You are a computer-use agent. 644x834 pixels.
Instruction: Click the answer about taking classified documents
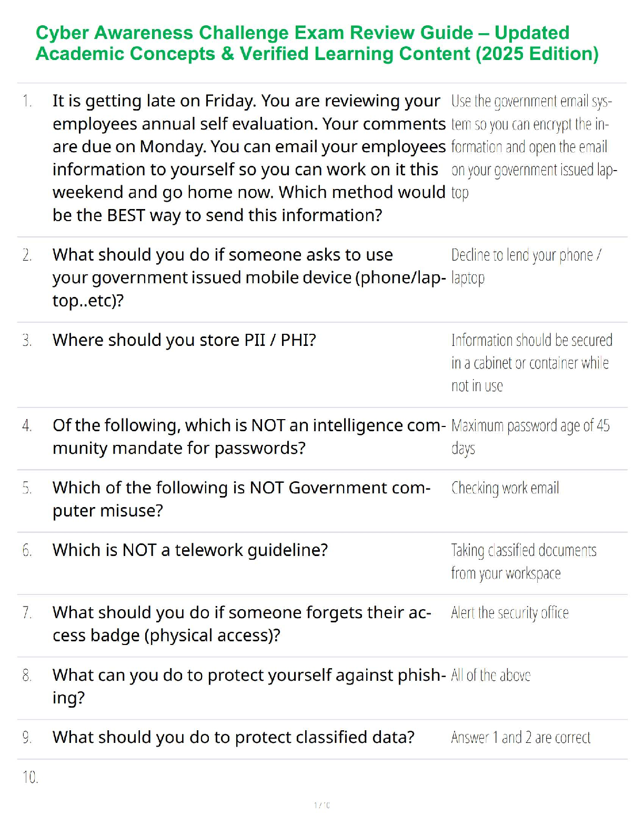[524, 562]
